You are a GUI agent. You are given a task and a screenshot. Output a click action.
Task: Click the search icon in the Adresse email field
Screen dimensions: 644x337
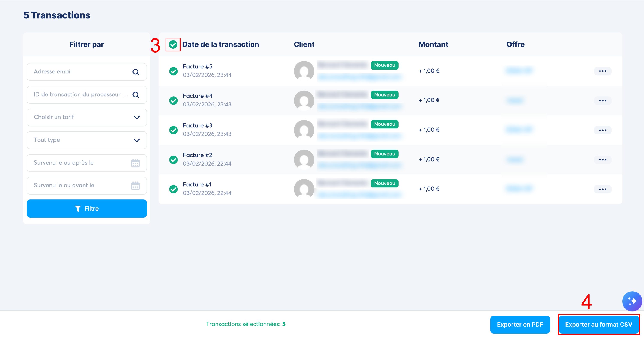[135, 72]
